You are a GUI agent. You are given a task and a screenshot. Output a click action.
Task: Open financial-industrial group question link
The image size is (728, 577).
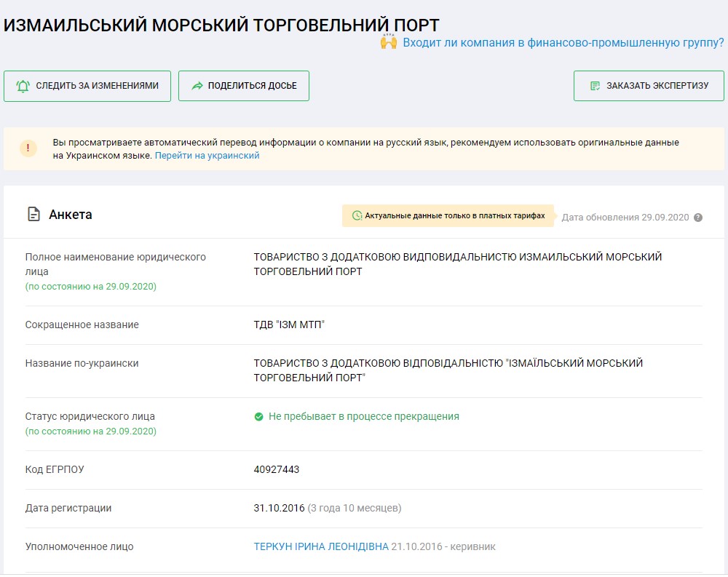tap(563, 43)
